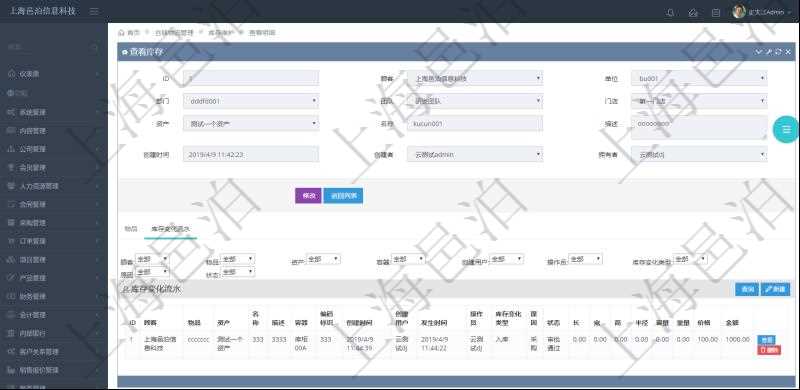Click the round teal floating menu button
The image size is (800, 390).
point(786,130)
